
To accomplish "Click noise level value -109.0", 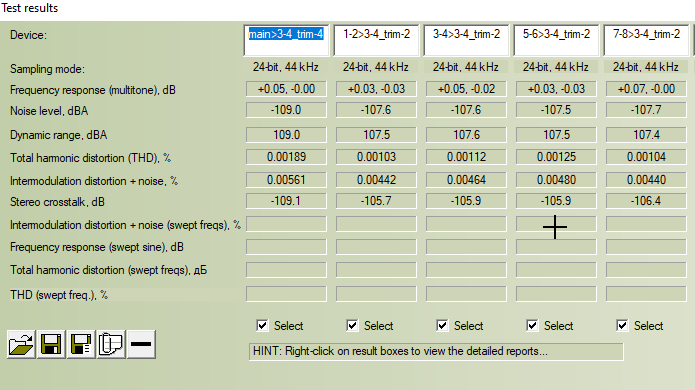I will tap(286, 110).
